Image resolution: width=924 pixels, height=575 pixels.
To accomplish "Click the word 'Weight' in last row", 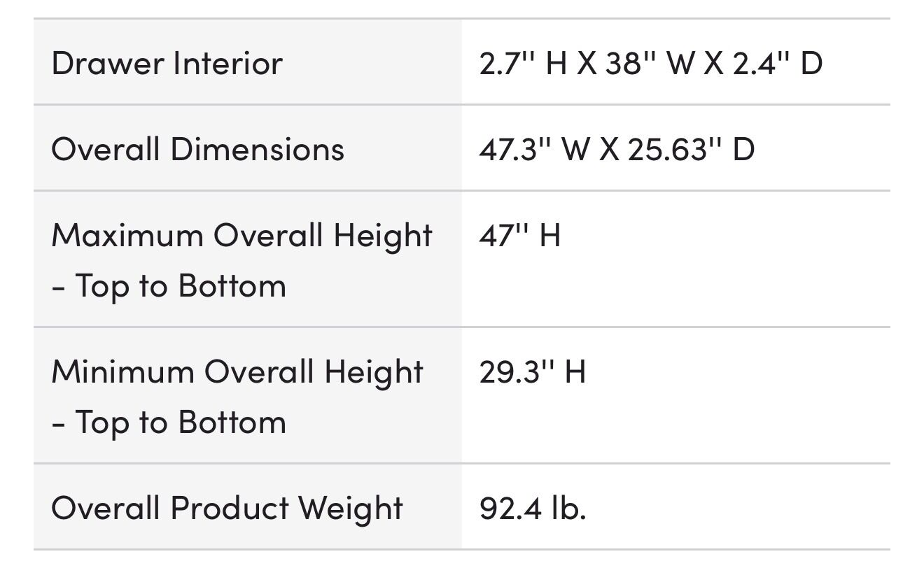I will pyautogui.click(x=351, y=508).
